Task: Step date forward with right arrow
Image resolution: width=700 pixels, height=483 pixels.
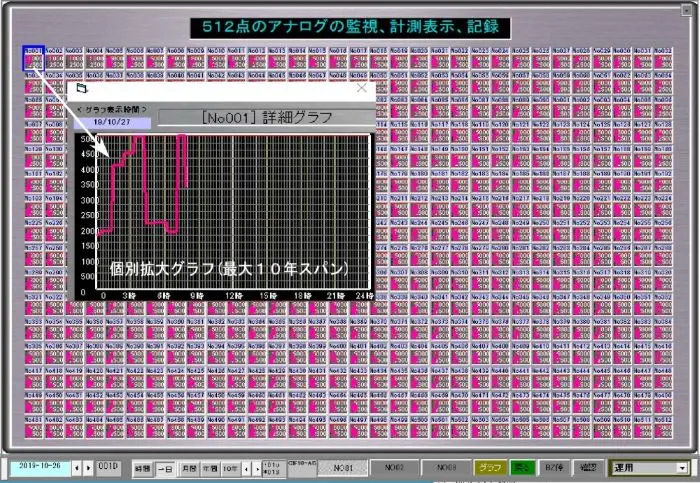Action: [x=89, y=467]
